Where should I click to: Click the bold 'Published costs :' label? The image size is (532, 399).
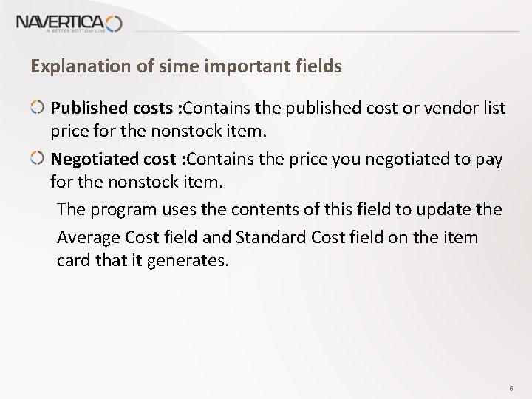[117, 108]
